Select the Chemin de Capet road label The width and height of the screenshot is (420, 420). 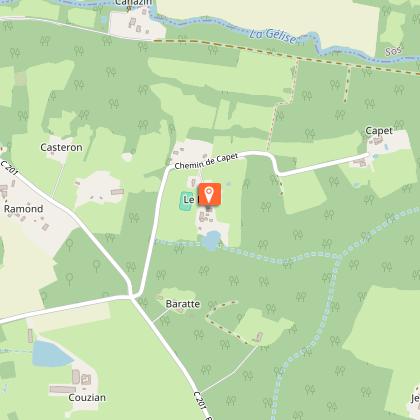206,161
